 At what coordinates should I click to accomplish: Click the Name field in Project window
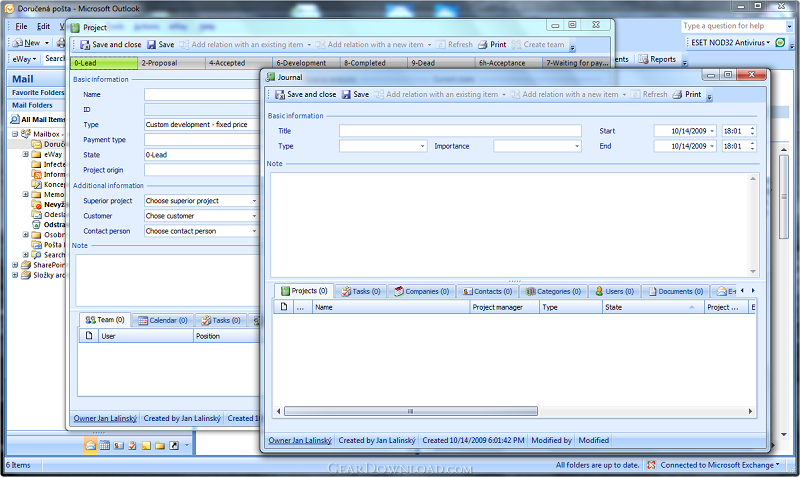[202, 94]
